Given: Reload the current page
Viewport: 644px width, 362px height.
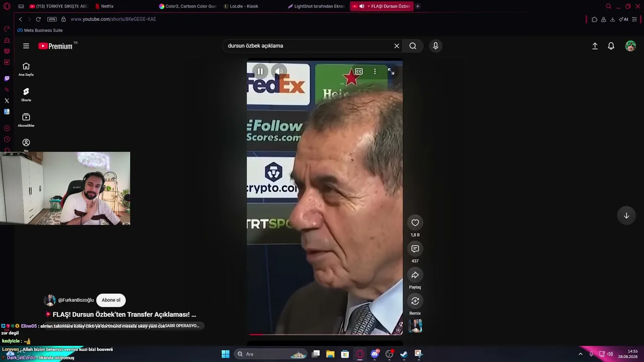Looking at the screenshot, I should 38,19.
